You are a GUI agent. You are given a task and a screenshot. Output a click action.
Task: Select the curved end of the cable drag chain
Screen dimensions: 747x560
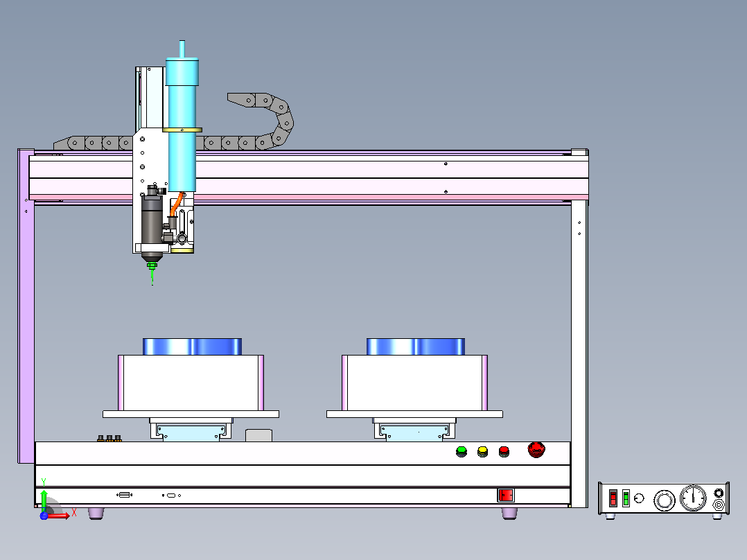tap(279, 121)
